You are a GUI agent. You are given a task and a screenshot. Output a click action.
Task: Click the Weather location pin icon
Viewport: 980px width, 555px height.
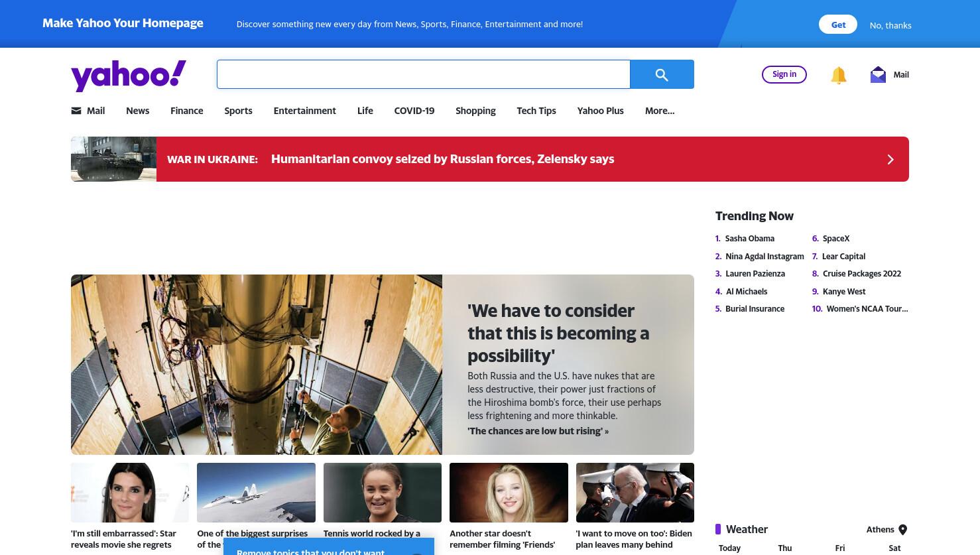click(902, 529)
